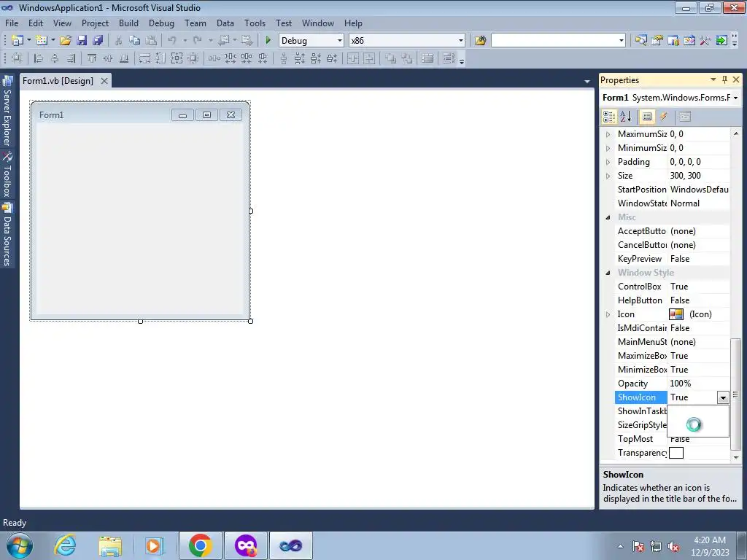This screenshot has width=747, height=560.
Task: Click the Toolbox hammer and wrench toolbar icon
Action: coord(705,41)
